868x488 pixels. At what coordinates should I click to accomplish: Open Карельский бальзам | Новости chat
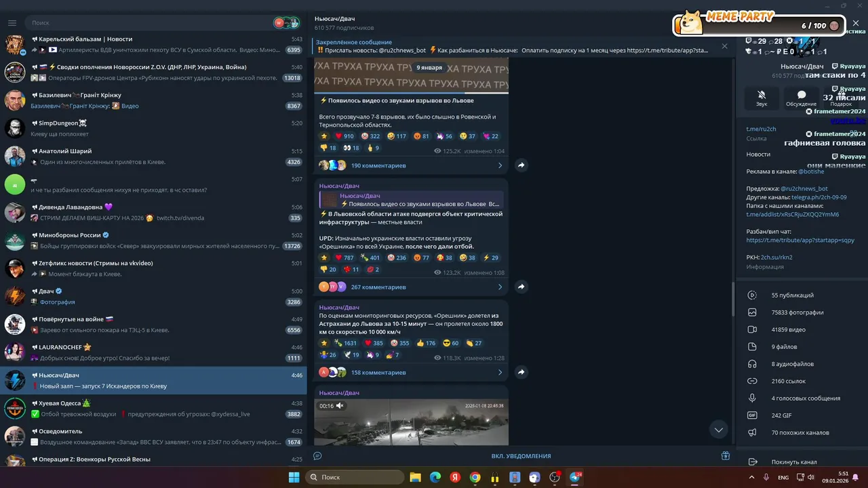pyautogui.click(x=153, y=44)
